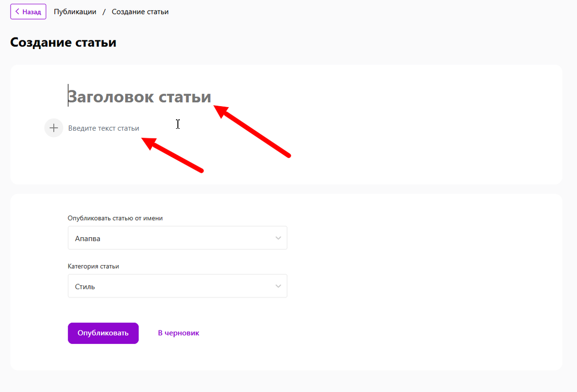Click the 'Публикации' breadcrumb navigation item
Viewport: 577px width, 392px height.
[x=75, y=11]
